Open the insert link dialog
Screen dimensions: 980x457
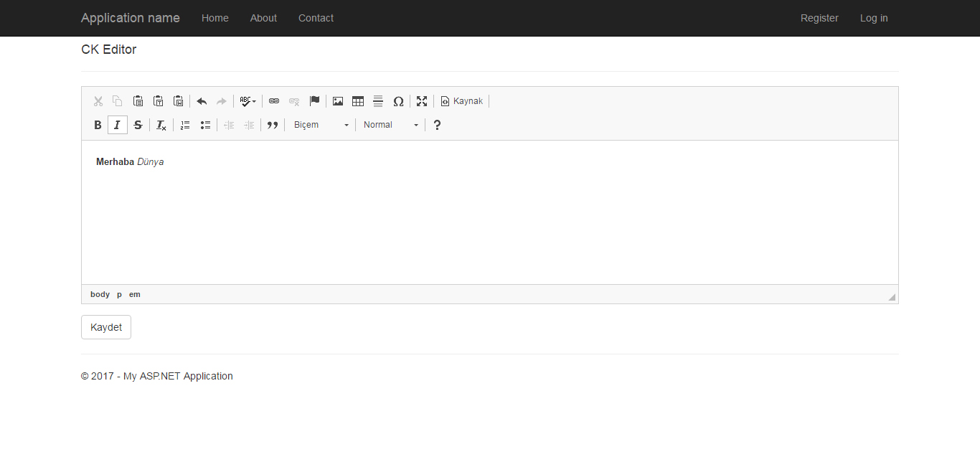[274, 101]
